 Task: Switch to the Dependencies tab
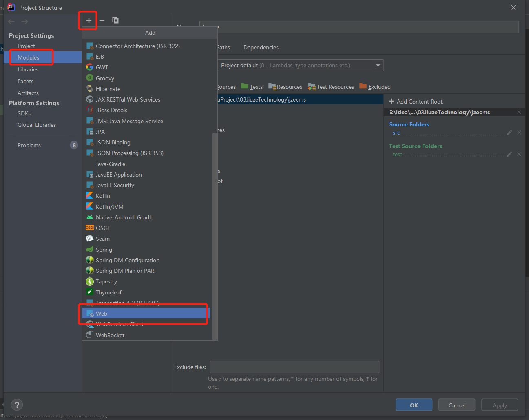(x=261, y=47)
